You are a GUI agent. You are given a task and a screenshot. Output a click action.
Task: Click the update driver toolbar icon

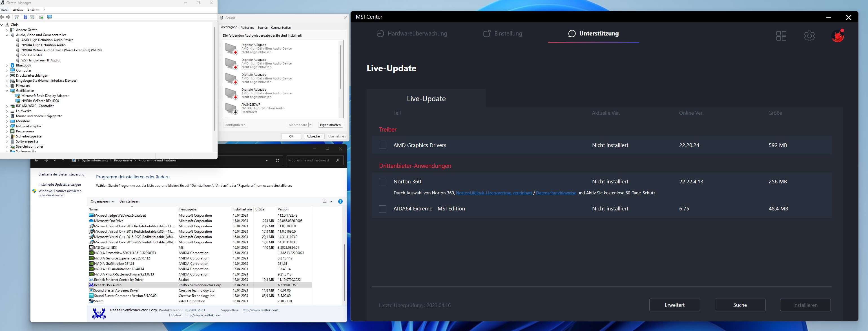tap(41, 17)
